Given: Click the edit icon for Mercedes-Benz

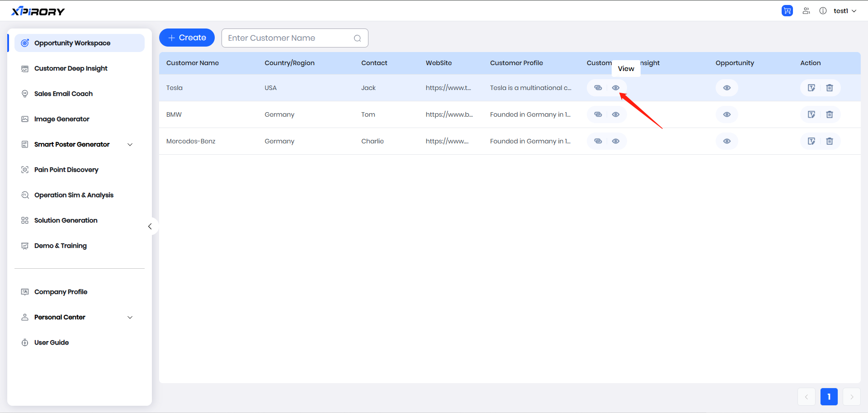Looking at the screenshot, I should pos(811,141).
